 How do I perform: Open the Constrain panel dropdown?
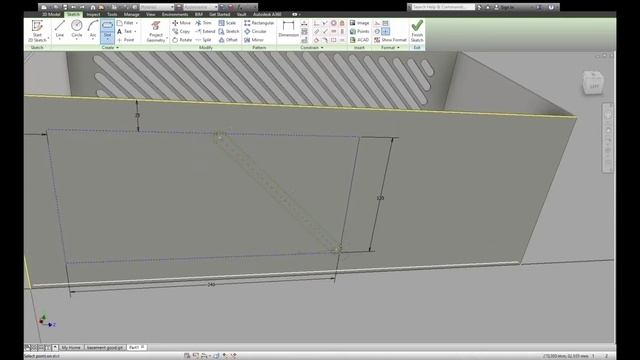pos(312,48)
